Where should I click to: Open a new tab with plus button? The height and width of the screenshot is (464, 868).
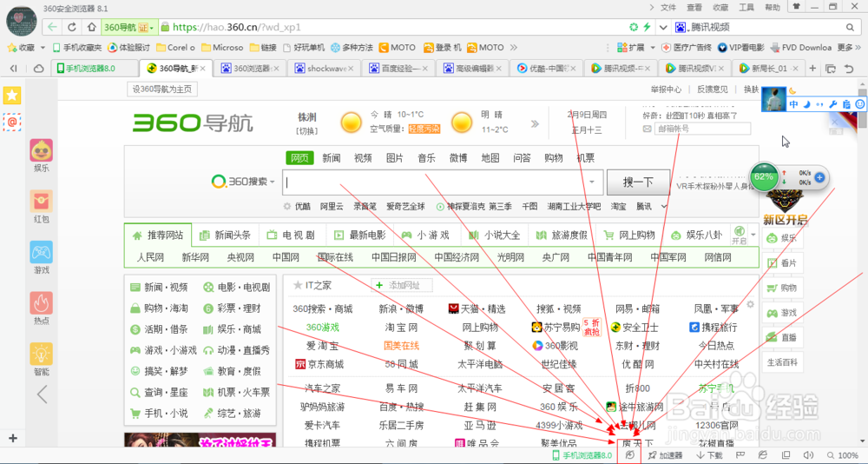(812, 69)
